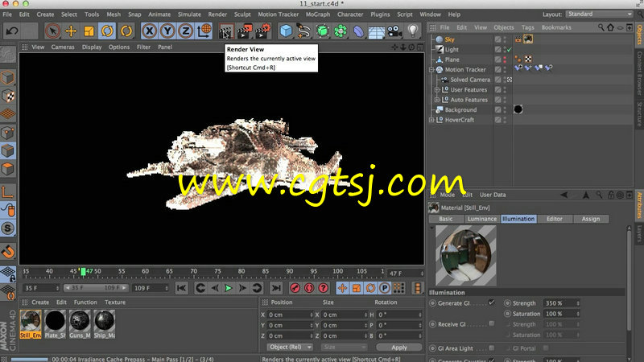Open the Size mode dropdown
Image resolution: width=644 pixels, height=362 pixels.
[344, 348]
